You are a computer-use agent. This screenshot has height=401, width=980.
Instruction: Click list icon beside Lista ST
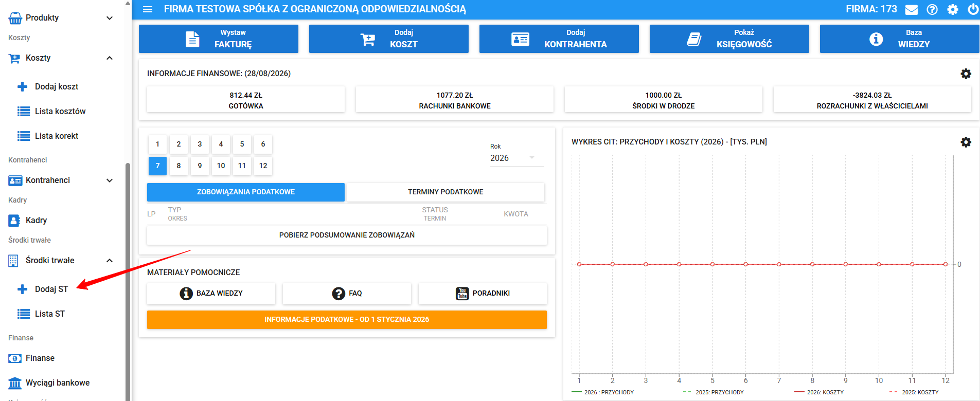(x=24, y=314)
